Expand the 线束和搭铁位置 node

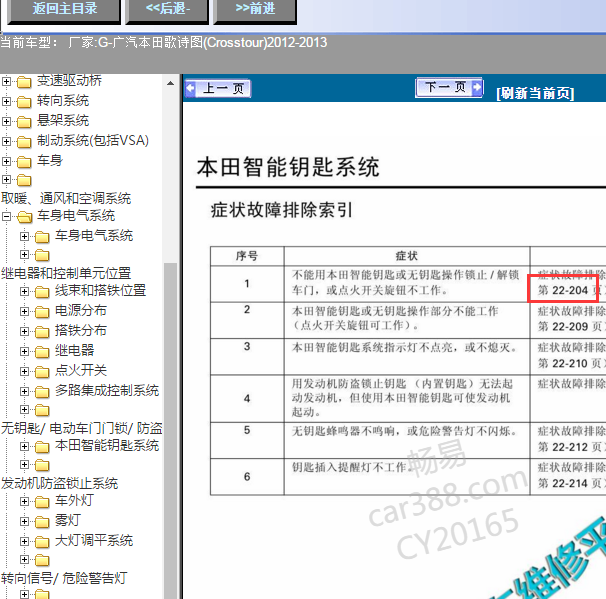pos(24,291)
